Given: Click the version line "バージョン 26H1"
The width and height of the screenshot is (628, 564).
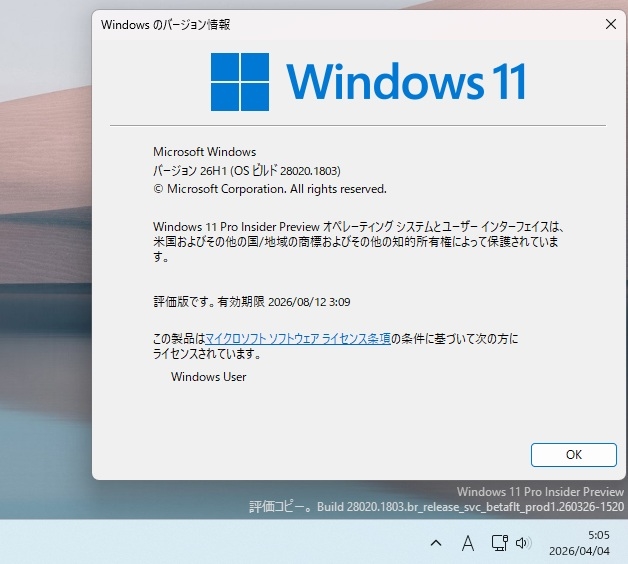Looking at the screenshot, I should click(190, 171).
